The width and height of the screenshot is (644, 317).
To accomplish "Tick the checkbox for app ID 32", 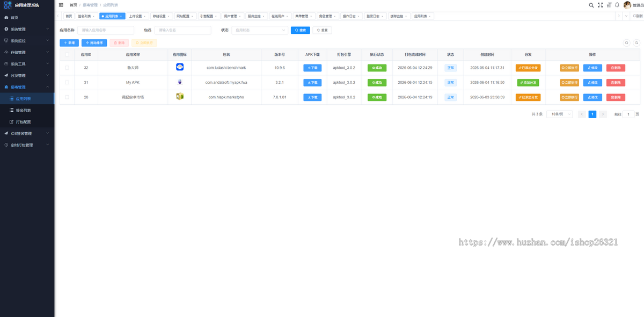I will pyautogui.click(x=67, y=68).
